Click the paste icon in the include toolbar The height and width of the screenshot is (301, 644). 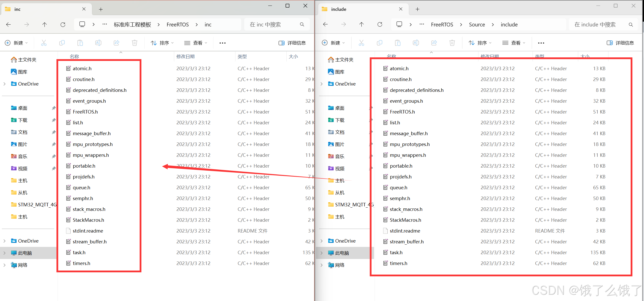click(398, 43)
